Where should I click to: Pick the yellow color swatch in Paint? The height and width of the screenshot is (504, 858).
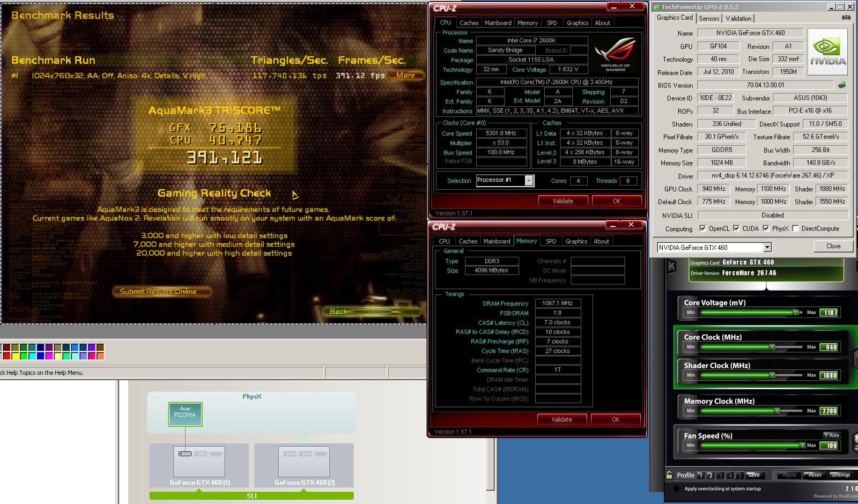(15, 355)
